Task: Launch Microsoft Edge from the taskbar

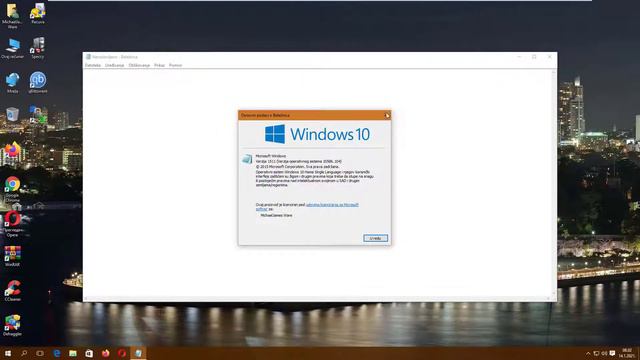Action: [x=56, y=353]
